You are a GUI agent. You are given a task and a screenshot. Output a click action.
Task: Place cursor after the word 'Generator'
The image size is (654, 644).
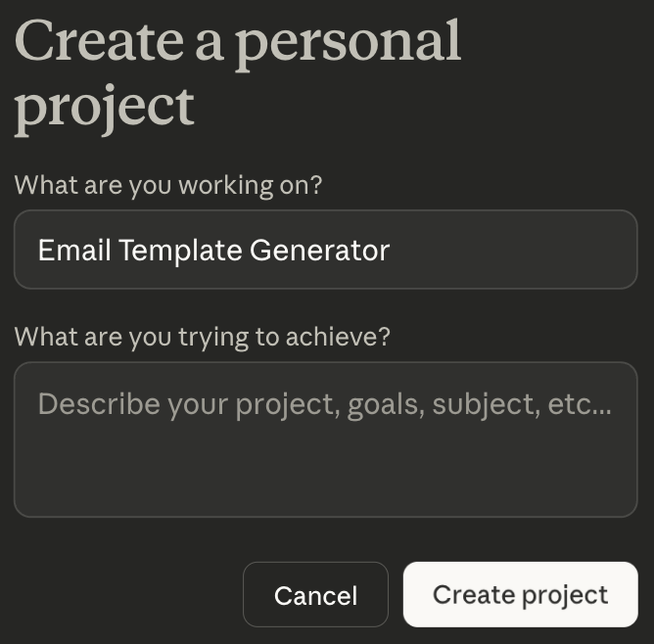[391, 251]
